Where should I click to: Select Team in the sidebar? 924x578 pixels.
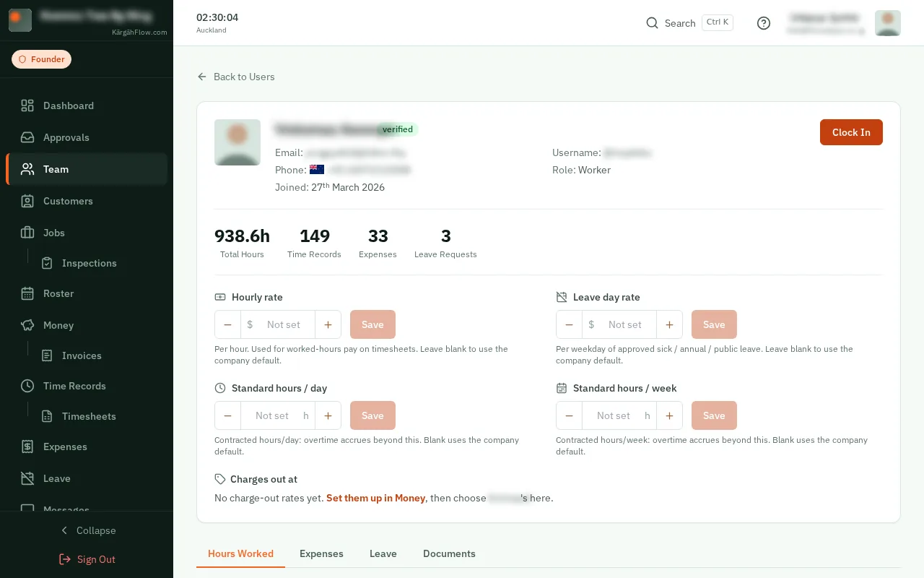tap(87, 169)
